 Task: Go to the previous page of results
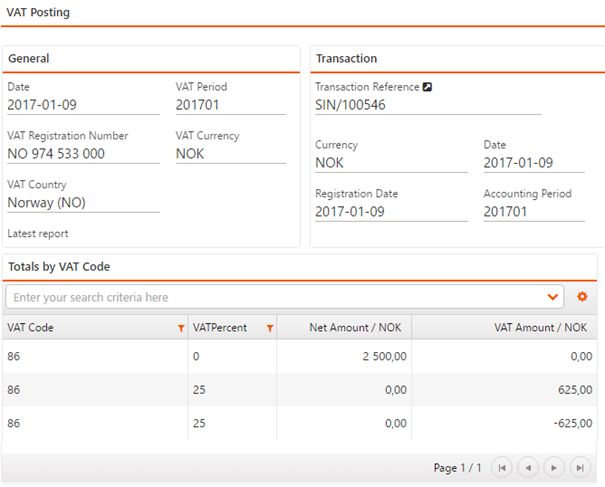tap(528, 467)
